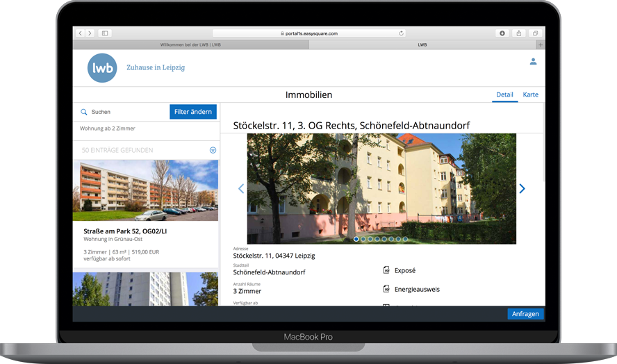Screen dimensions: 617x364
Task: Click the LWB logo
Action: coord(102,68)
